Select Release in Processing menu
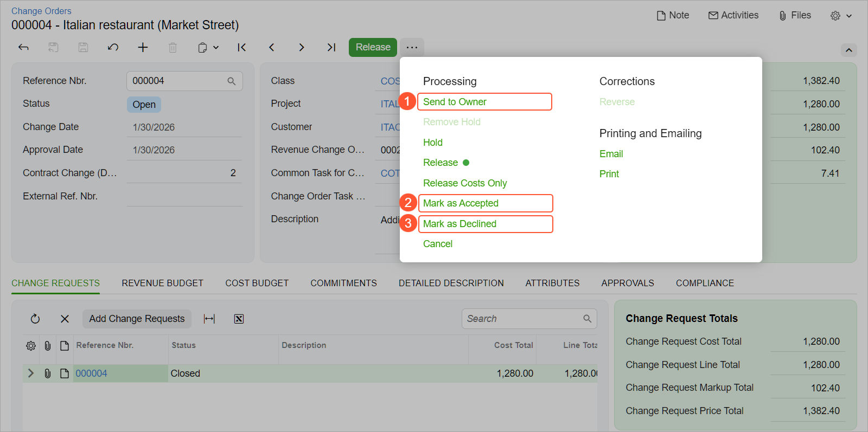 (x=441, y=163)
